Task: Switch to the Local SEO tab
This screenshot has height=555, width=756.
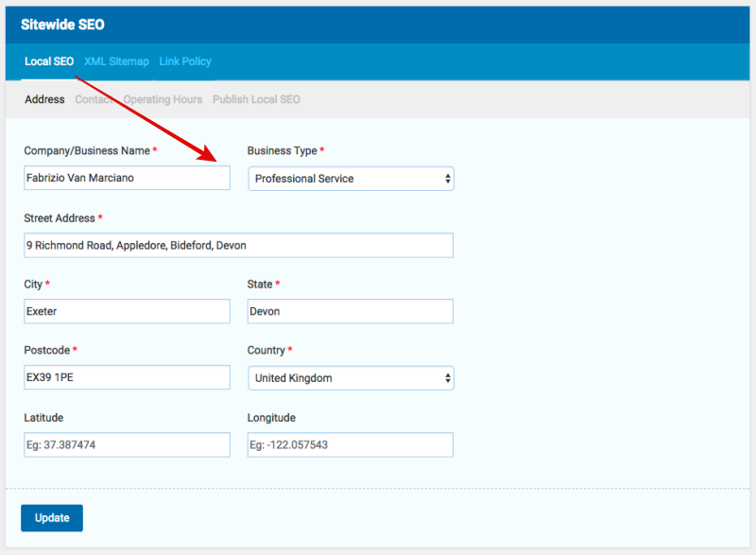Action: (x=49, y=61)
